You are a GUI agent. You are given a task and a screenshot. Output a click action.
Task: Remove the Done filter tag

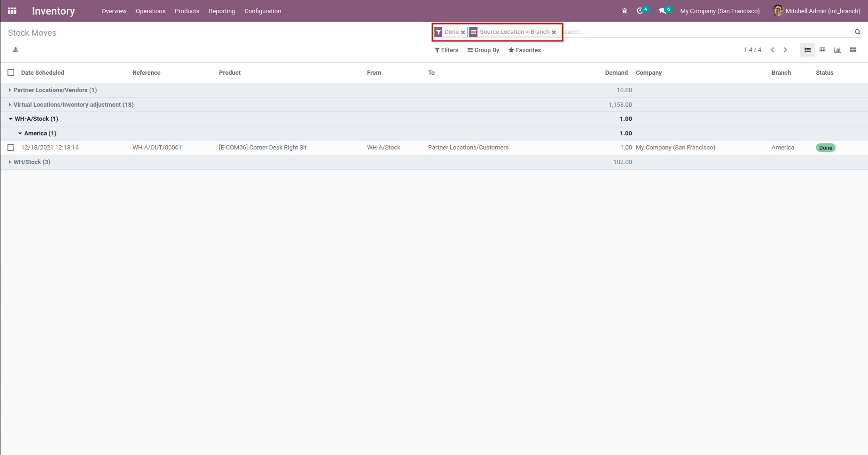[x=463, y=32]
